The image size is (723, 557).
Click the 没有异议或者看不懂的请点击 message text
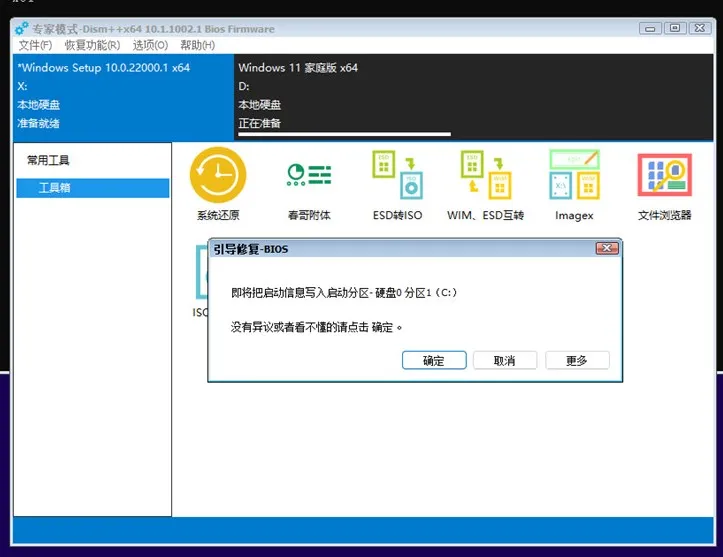316,327
